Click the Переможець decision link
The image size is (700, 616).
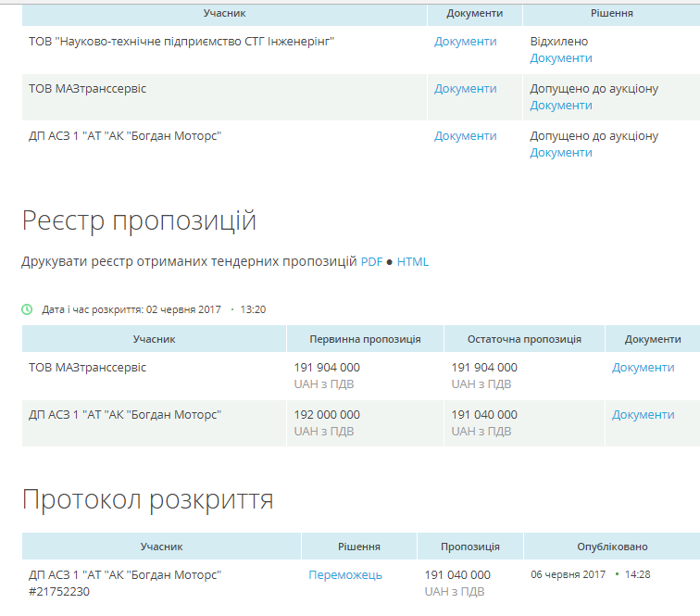click(345, 575)
